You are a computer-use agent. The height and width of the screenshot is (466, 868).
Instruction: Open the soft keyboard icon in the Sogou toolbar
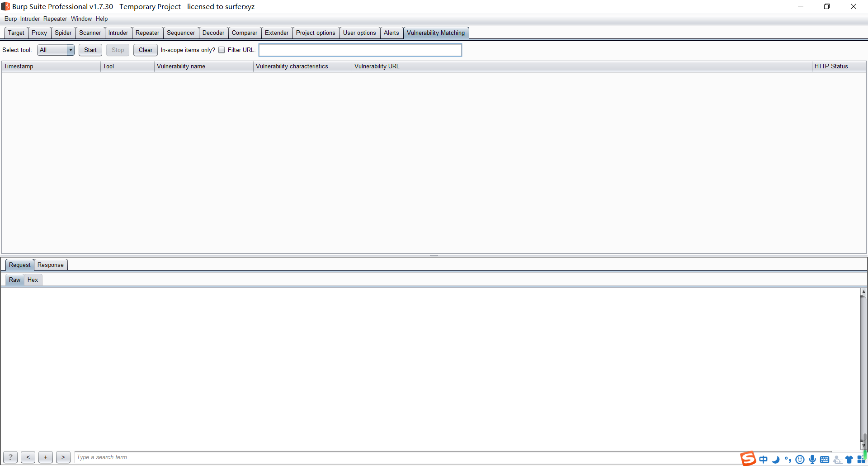tap(825, 460)
